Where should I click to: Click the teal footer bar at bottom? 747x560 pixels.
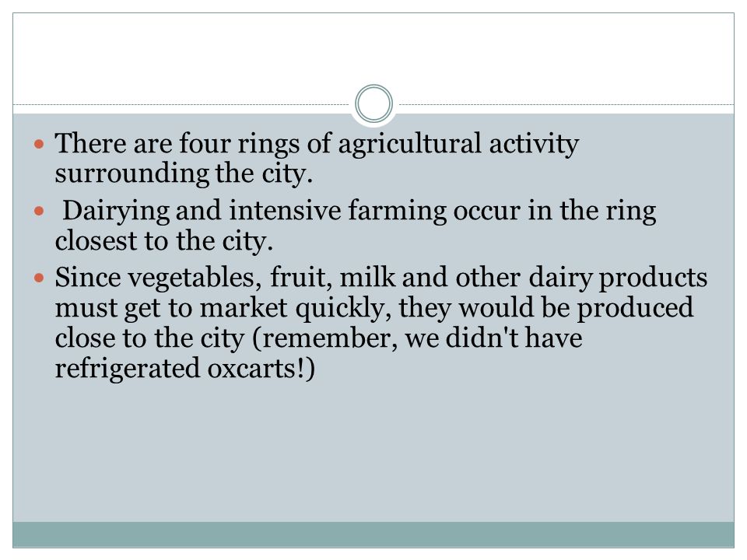tap(373, 534)
